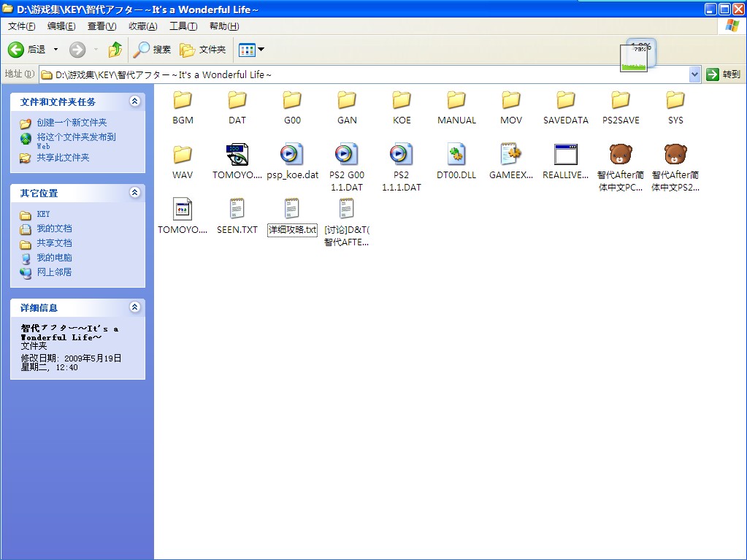Click the floating usage meter widget
Viewport: 747px width, 560px height.
(637, 55)
